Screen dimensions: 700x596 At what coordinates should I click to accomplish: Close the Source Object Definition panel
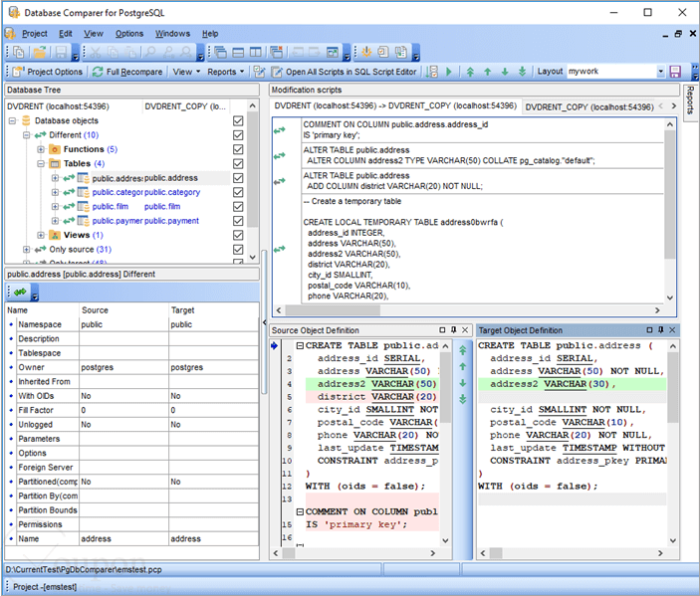pos(465,330)
